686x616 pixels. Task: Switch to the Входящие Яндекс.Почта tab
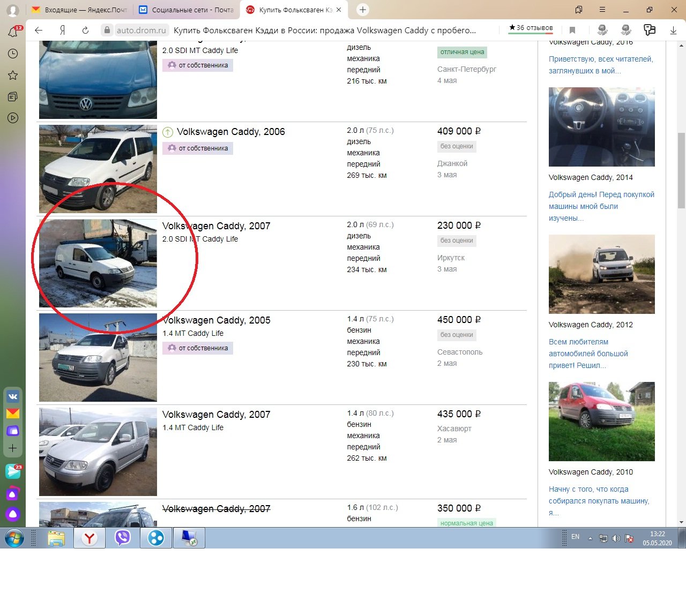click(79, 10)
